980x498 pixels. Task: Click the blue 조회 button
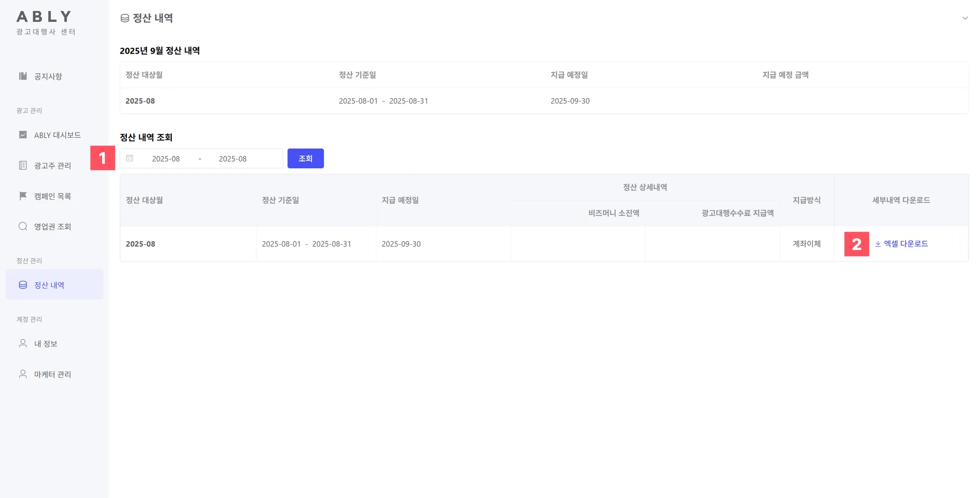pos(305,158)
